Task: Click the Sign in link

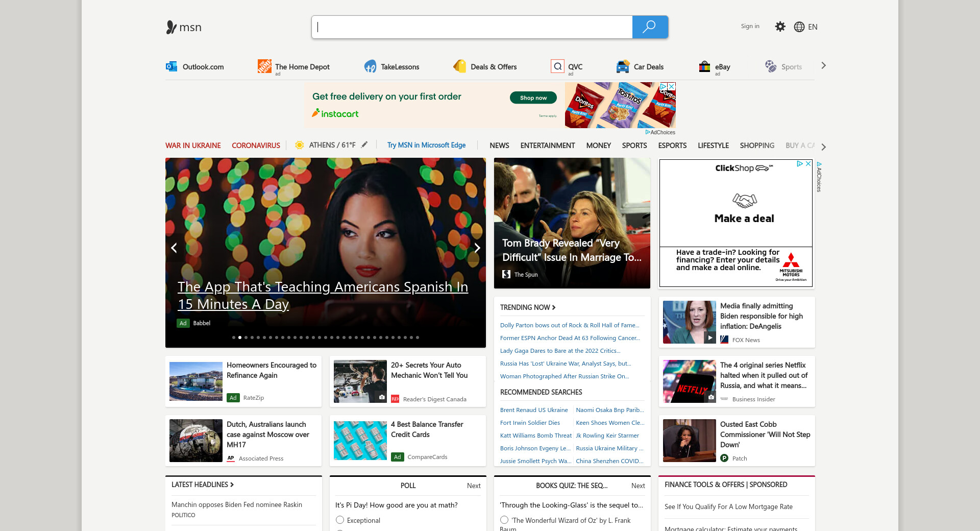Action: (x=750, y=26)
